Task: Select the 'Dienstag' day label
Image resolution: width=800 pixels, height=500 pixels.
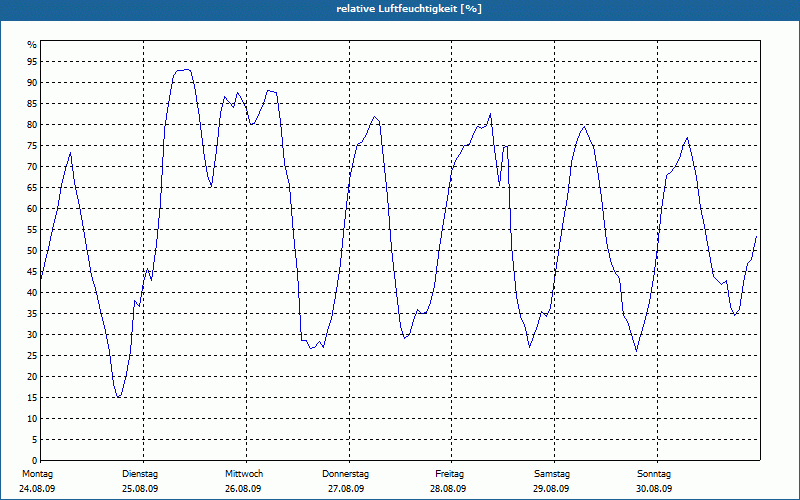Action: 140,474
